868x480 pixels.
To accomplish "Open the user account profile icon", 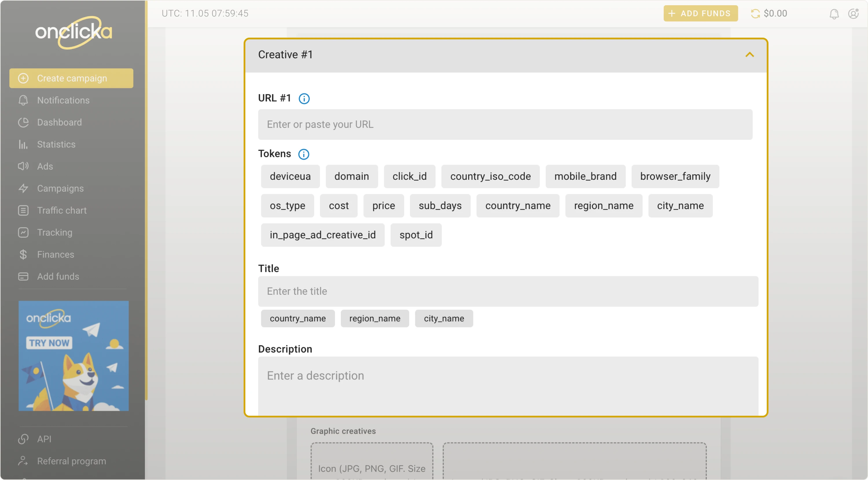I will tap(853, 14).
